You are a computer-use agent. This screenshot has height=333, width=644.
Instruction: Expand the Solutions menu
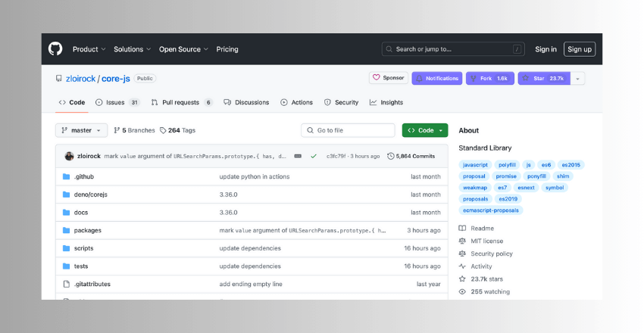(x=133, y=49)
